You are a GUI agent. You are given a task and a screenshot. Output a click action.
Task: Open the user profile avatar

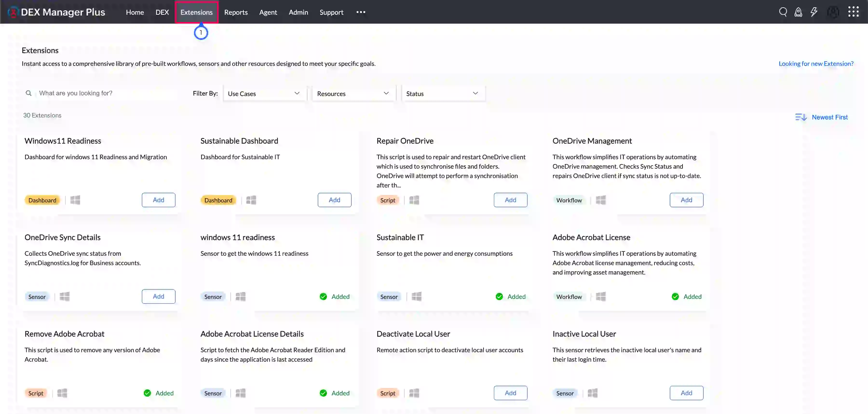pyautogui.click(x=833, y=12)
